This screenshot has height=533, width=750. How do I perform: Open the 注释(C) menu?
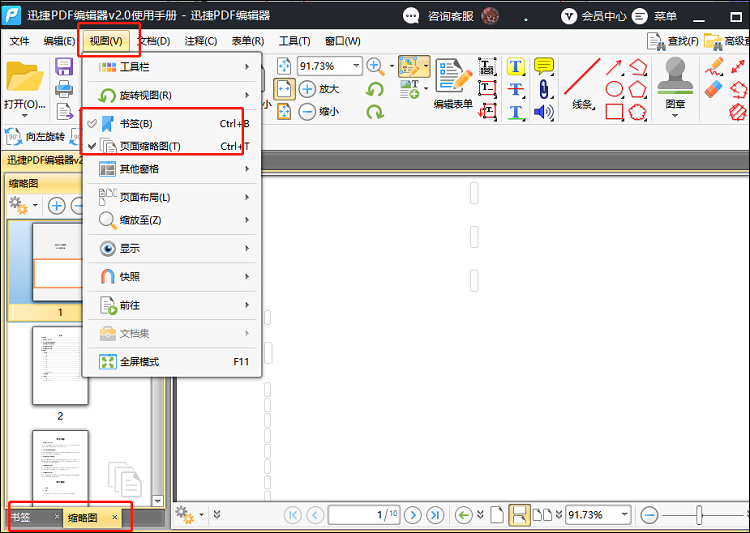point(201,41)
